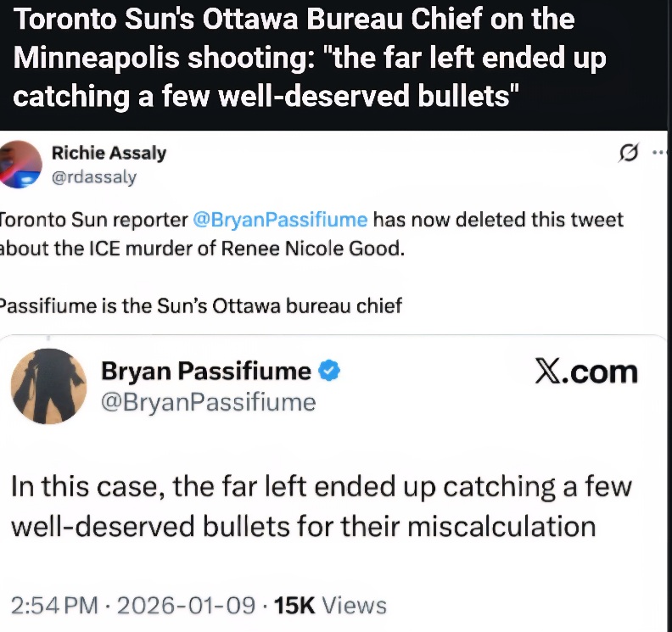Open the three-dot more options menu
Image resolution: width=672 pixels, height=632 pixels.
[x=659, y=153]
